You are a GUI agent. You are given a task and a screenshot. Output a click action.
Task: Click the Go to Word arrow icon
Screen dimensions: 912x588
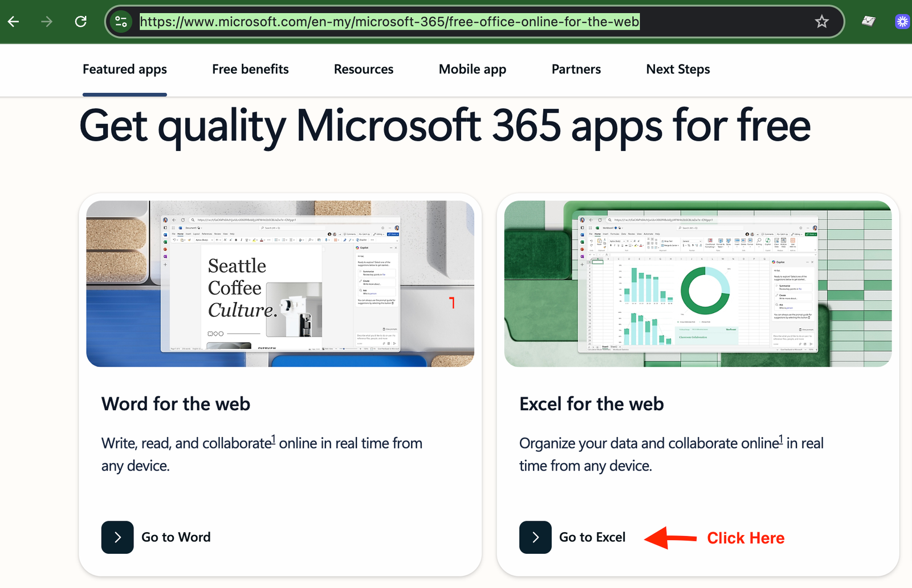click(x=117, y=537)
